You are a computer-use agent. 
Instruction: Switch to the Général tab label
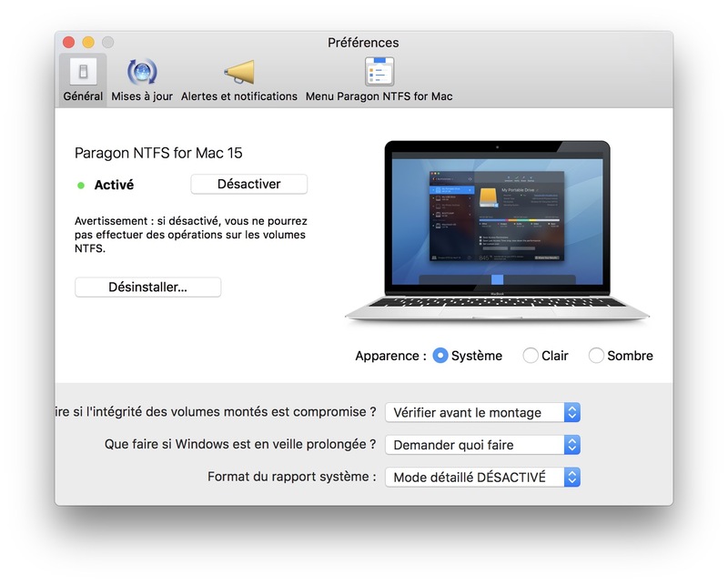coord(83,96)
